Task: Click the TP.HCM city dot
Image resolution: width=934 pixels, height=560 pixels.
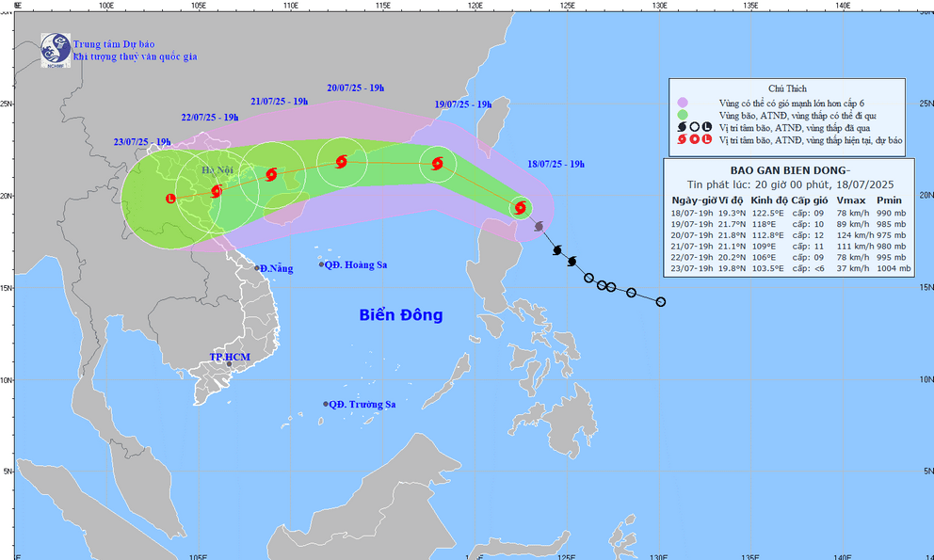Action: point(230,364)
